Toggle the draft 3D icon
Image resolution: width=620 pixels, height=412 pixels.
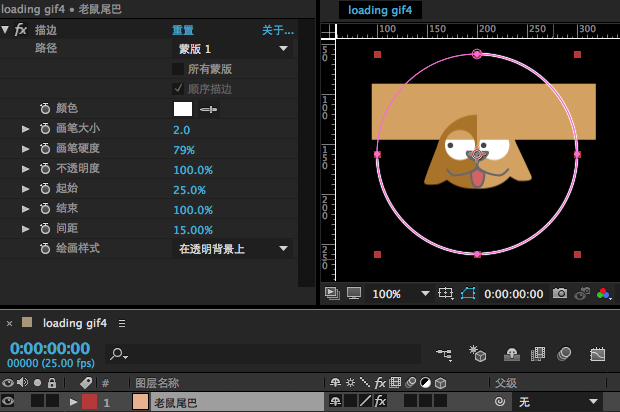pos(478,354)
